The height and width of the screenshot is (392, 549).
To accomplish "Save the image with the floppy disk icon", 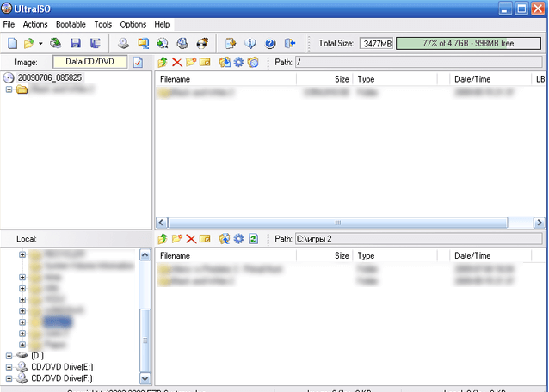I will click(75, 43).
